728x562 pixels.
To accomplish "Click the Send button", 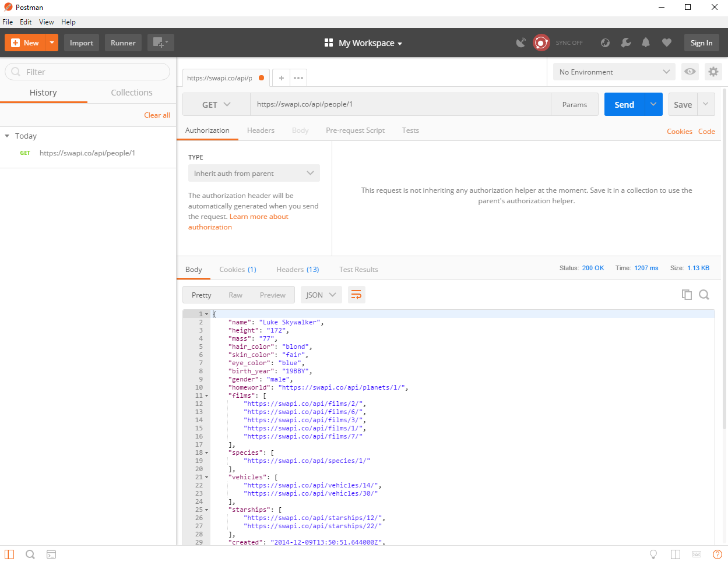I will tap(624, 104).
